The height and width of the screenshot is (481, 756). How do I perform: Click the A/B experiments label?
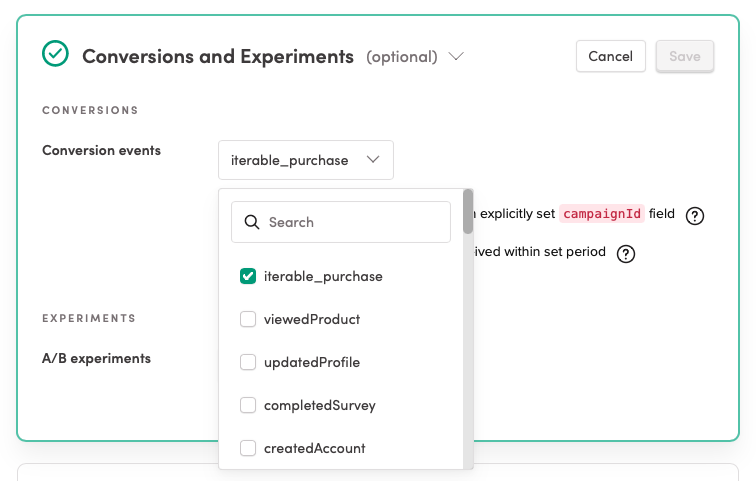click(x=96, y=359)
